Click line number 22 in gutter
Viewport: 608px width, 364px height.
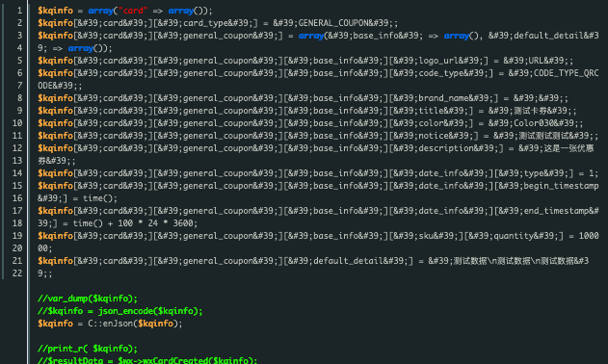point(17,273)
